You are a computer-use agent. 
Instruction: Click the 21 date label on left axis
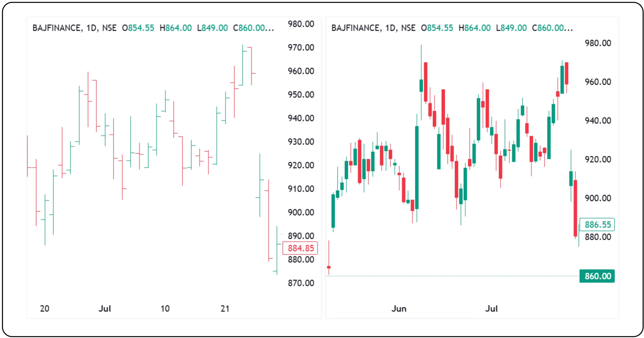tap(225, 309)
